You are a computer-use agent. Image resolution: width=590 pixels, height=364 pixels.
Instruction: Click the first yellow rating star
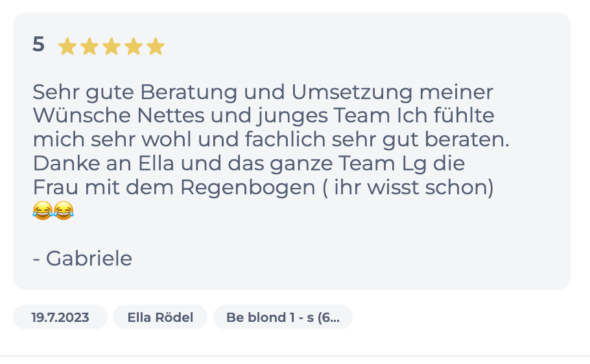click(x=67, y=47)
